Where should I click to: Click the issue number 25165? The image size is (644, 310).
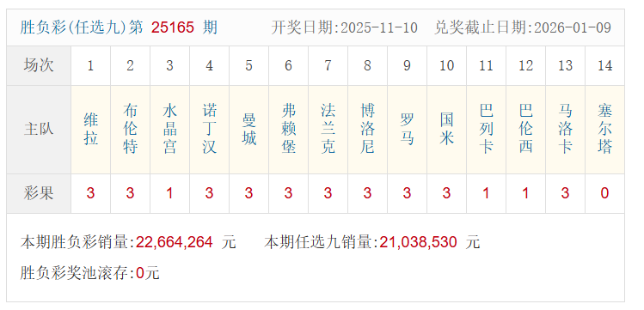click(x=173, y=27)
